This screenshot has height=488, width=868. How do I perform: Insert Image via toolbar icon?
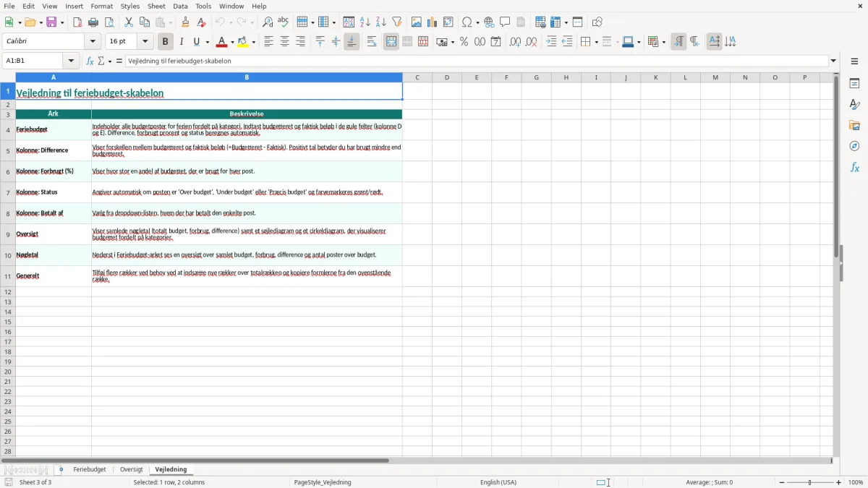[417, 22]
